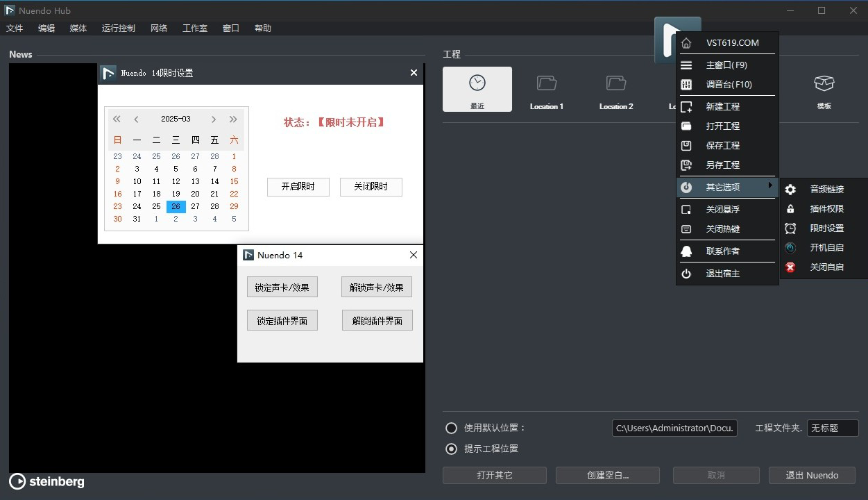Enable 开机自启 startup option
Image resolution: width=868 pixels, height=500 pixels.
[825, 247]
